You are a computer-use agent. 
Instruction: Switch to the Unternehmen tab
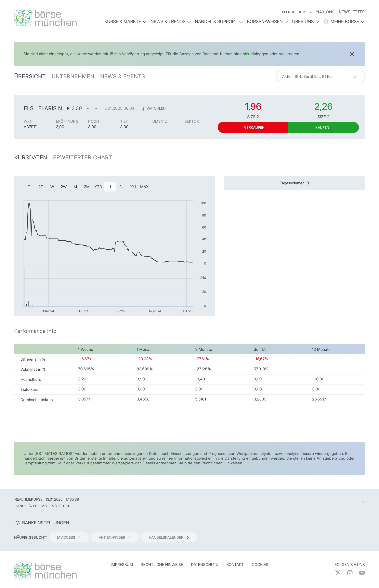[x=73, y=77]
